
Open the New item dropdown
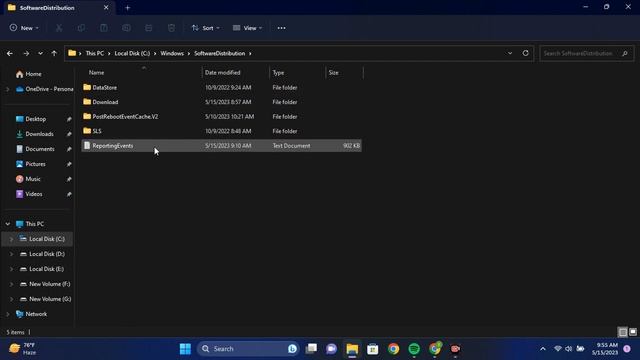click(24, 28)
